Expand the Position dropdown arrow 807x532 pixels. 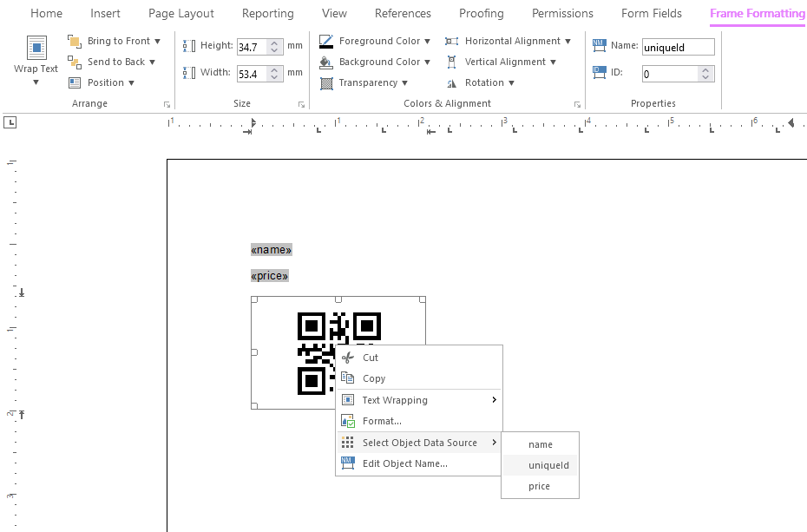(x=131, y=82)
